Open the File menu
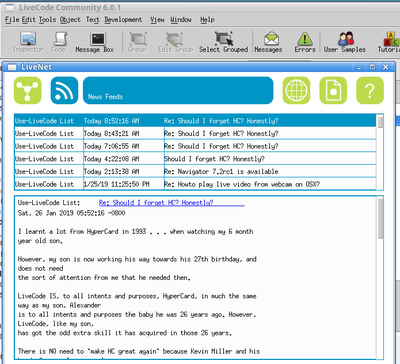Viewport: 400px width, 364px height. point(12,20)
